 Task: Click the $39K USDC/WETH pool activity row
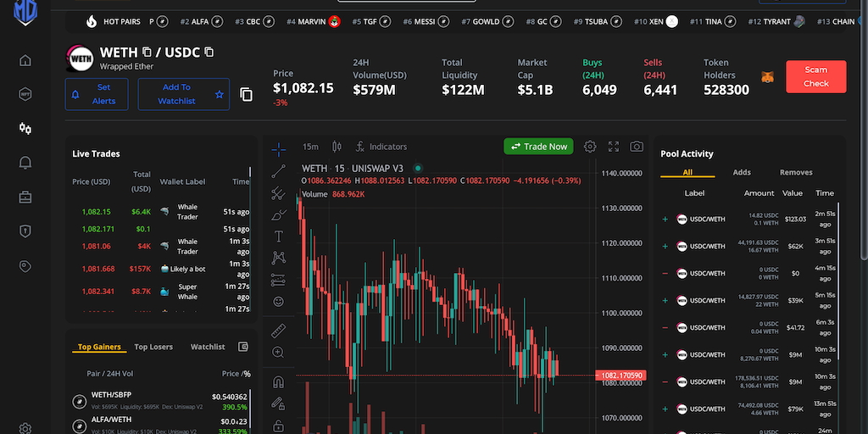coord(748,301)
